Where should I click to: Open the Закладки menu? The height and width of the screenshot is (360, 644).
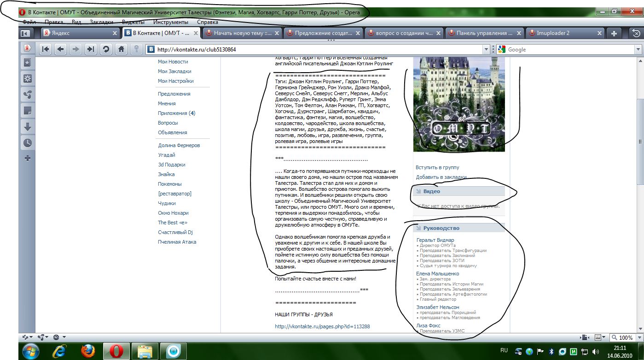click(101, 22)
